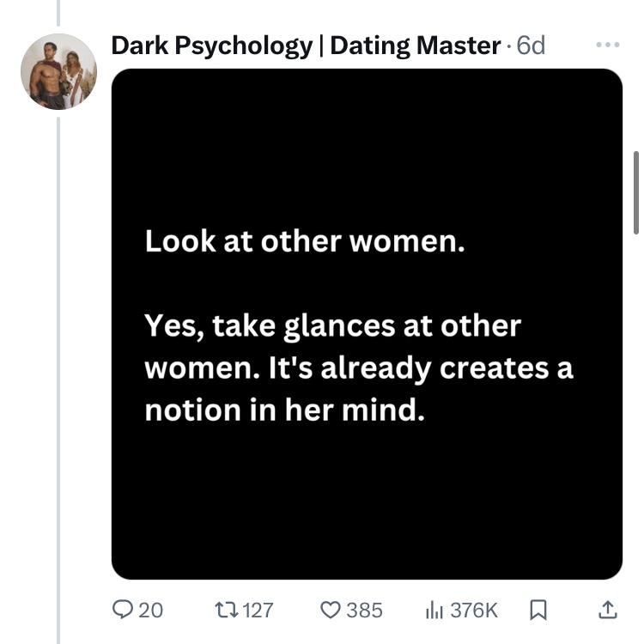Click the 20 replies count
Image resolution: width=644 pixels, height=644 pixels.
[x=151, y=610]
